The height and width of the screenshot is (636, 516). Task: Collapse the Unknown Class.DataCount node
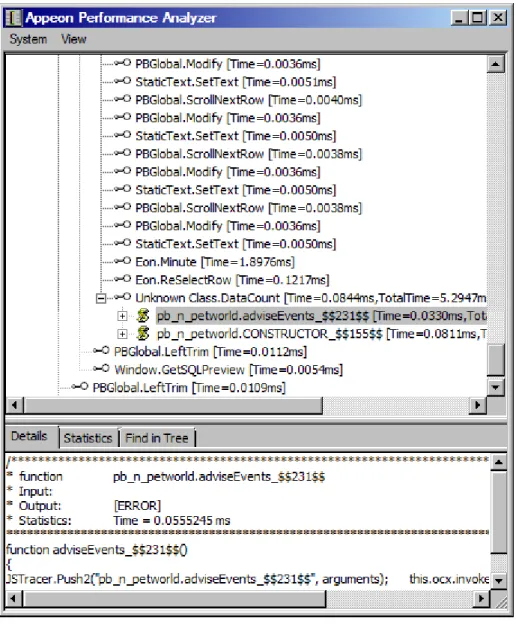(x=101, y=299)
